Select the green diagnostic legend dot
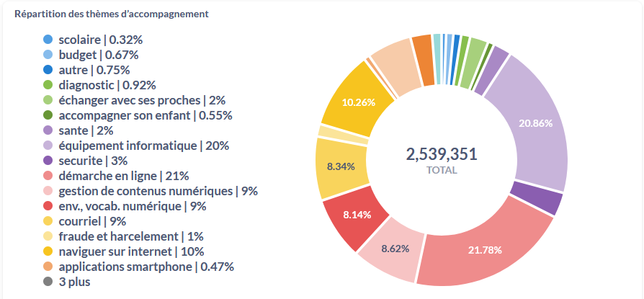 tap(48, 85)
